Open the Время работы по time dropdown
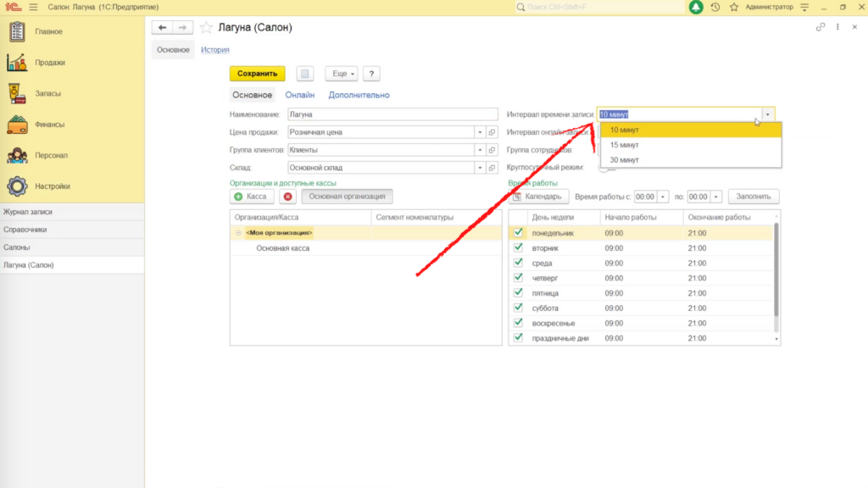 [x=715, y=197]
